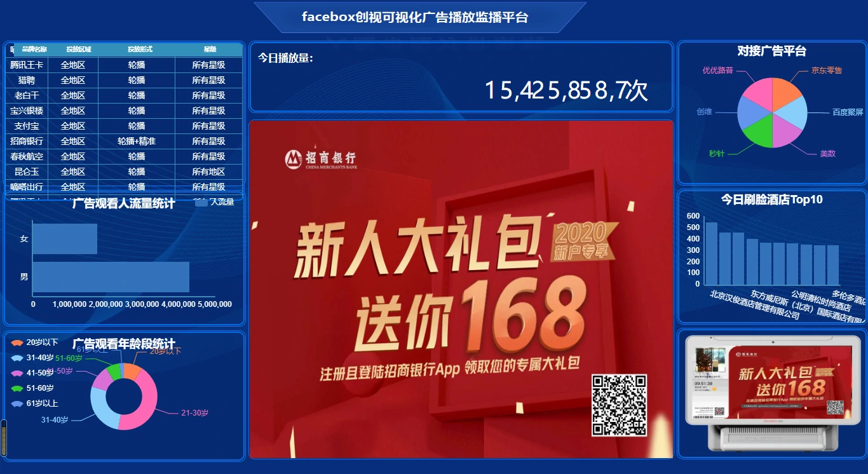
Task: Click the 创维 pie label
Action: tap(704, 112)
